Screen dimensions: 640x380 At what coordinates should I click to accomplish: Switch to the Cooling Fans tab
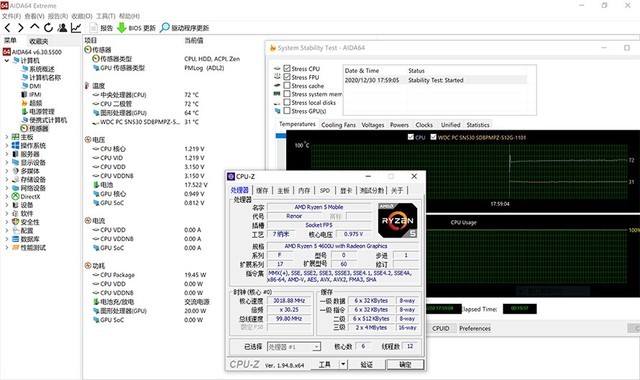338,125
